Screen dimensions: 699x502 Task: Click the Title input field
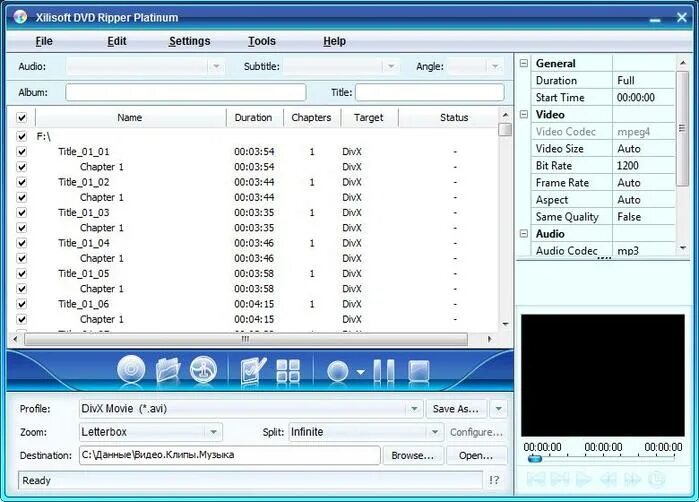point(430,93)
